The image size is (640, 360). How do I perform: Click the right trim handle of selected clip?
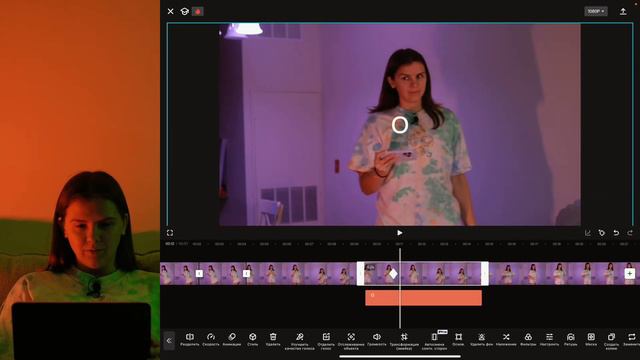coord(485,273)
